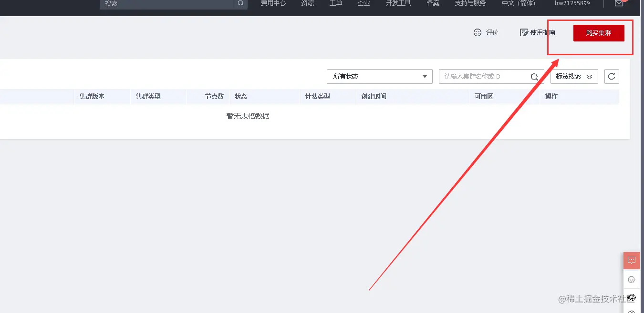Click the 状态 column header
Screen dimensions: 644x313
(x=241, y=96)
